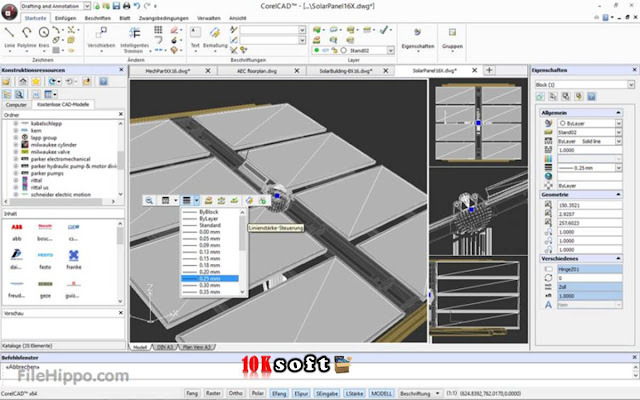
Task: Switch to the DIN A3 sheet tab
Action: pos(165,347)
